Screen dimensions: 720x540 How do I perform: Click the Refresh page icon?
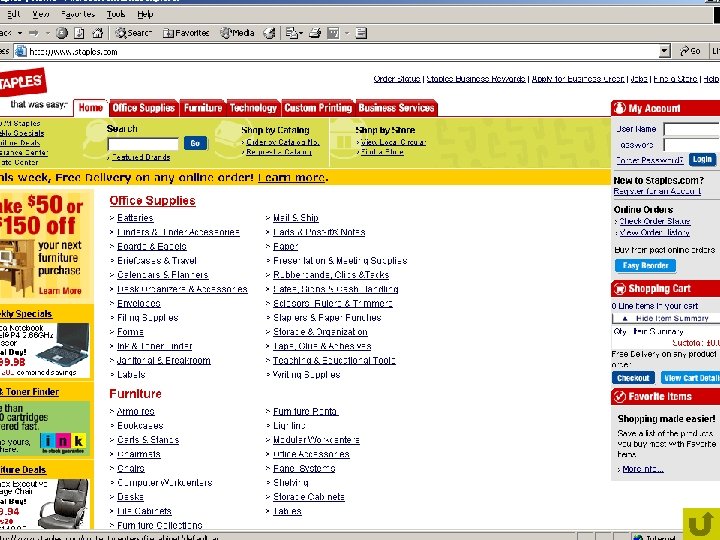(79, 33)
